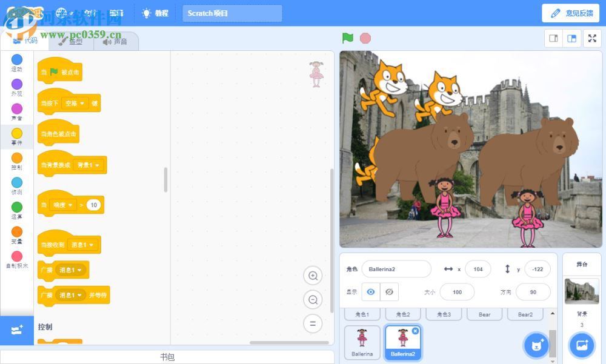This screenshot has width=606, height=364.
Task: Select the Ballerina sprite thumbnail
Action: pos(362,342)
